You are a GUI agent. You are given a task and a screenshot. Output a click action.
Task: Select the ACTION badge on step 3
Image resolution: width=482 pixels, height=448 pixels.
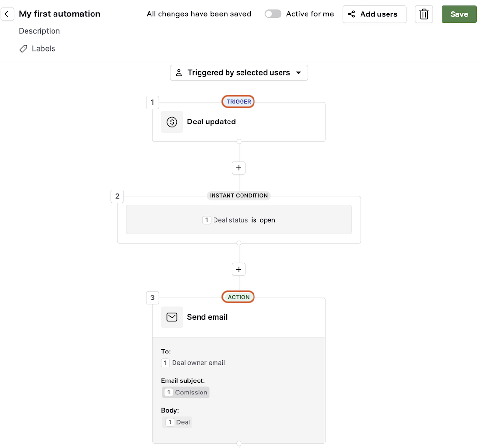(x=238, y=297)
